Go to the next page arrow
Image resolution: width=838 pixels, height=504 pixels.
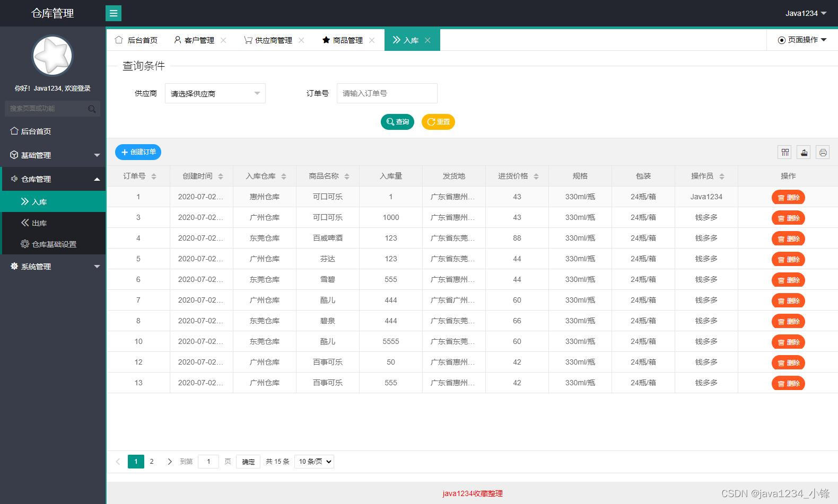click(170, 462)
